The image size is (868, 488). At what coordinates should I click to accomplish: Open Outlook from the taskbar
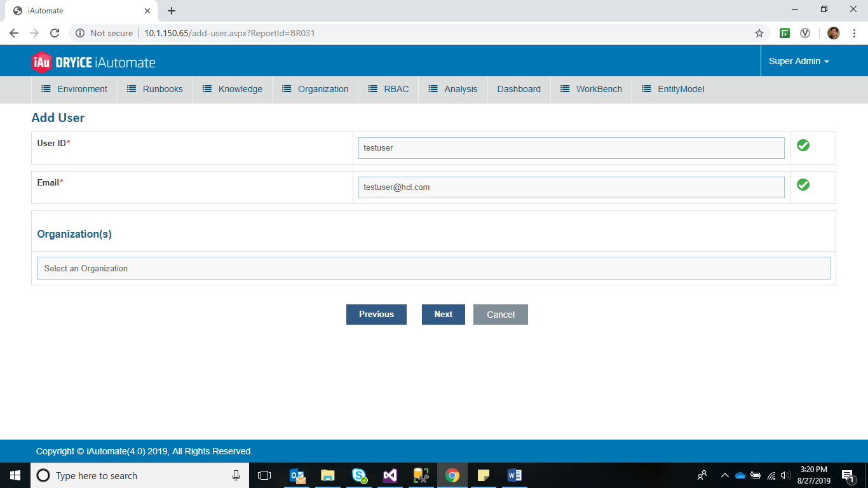[x=297, y=475]
